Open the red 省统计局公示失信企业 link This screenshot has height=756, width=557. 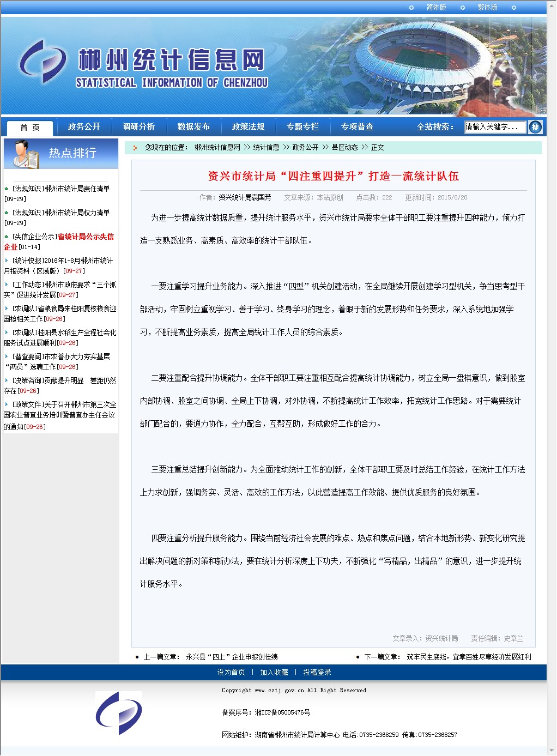(x=85, y=237)
